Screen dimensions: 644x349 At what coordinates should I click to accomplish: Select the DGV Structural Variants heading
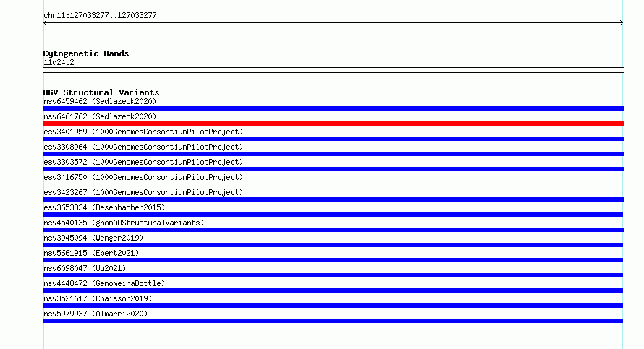[x=101, y=92]
